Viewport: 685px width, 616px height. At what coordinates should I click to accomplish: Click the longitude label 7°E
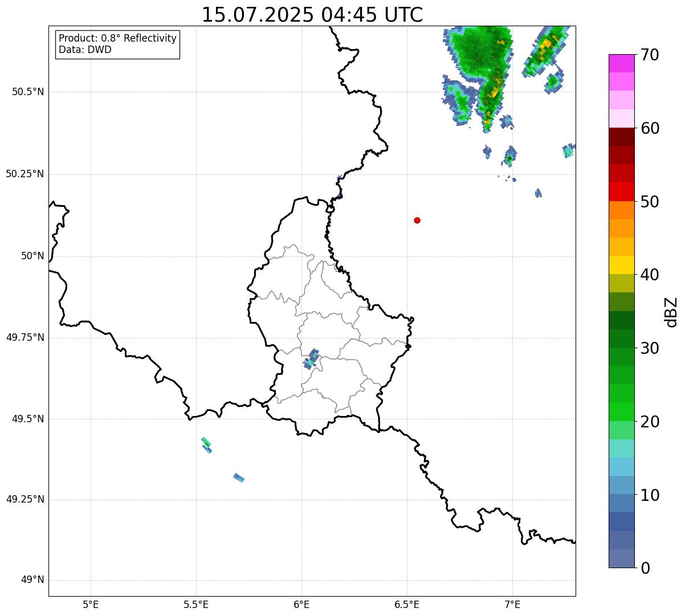coord(512,604)
